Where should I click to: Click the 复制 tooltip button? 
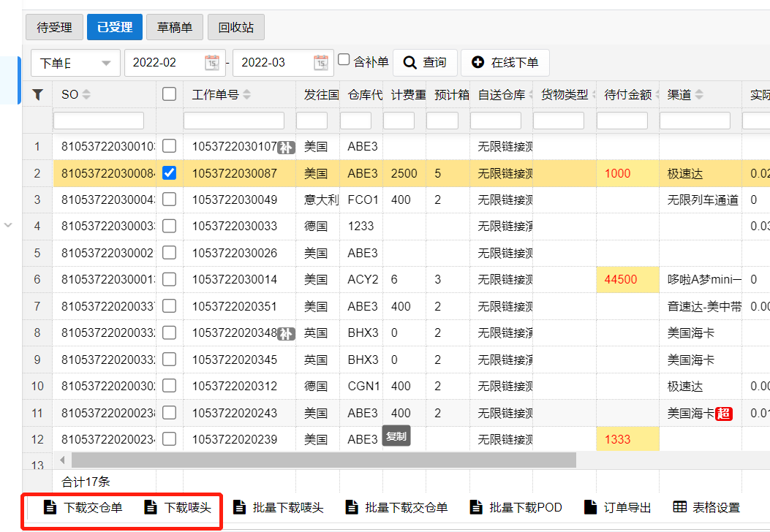click(x=396, y=436)
